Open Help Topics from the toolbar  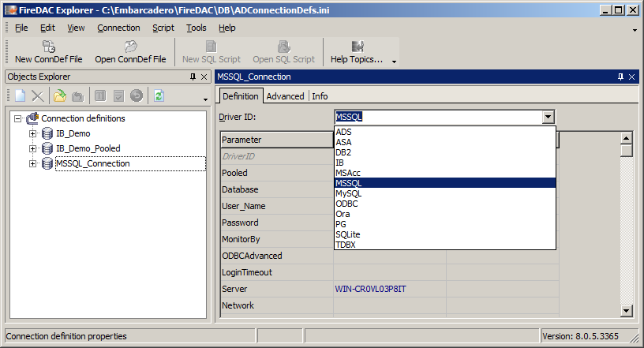(x=357, y=52)
